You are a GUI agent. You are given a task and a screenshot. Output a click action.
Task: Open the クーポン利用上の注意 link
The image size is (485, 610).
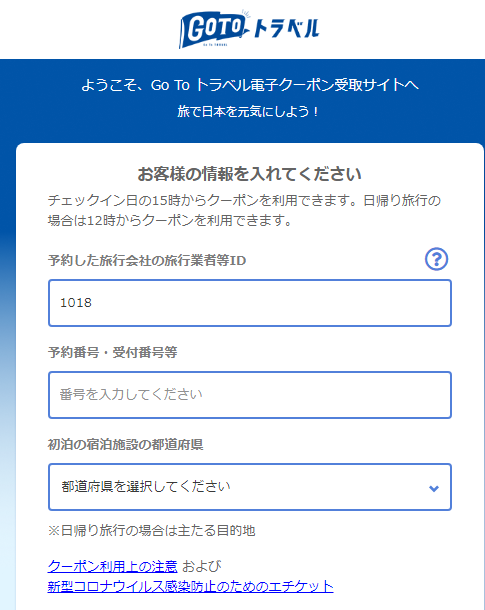click(112, 566)
